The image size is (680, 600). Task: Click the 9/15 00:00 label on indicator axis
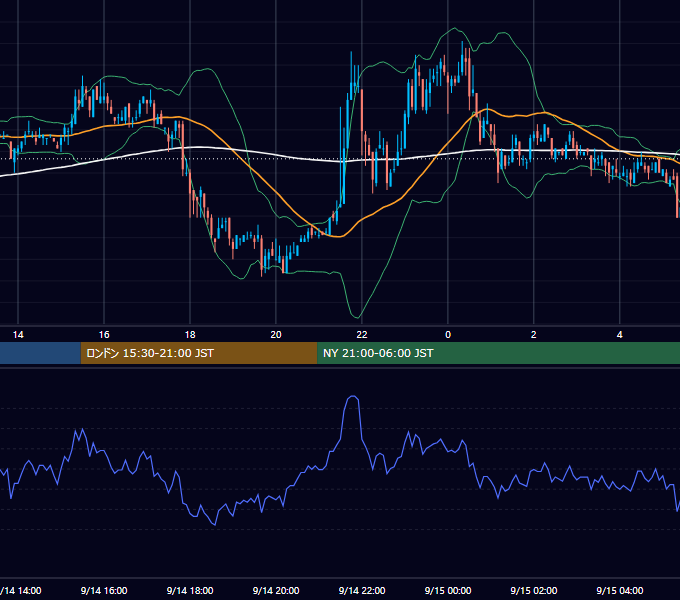click(448, 590)
